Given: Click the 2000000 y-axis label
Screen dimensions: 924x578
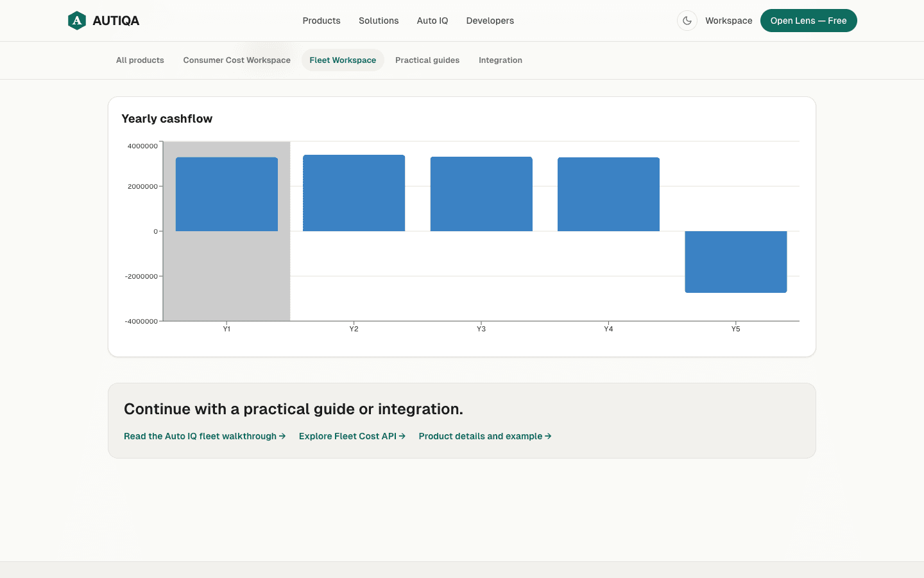Looking at the screenshot, I should point(142,186).
